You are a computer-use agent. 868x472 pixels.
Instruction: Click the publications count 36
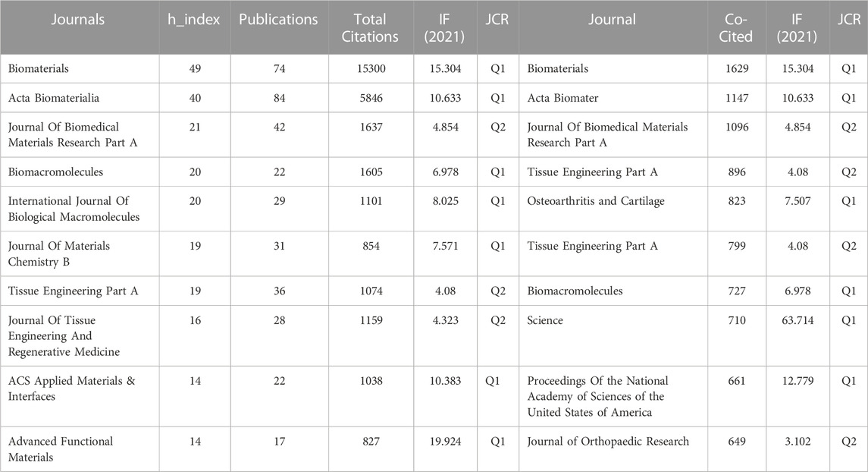279,291
